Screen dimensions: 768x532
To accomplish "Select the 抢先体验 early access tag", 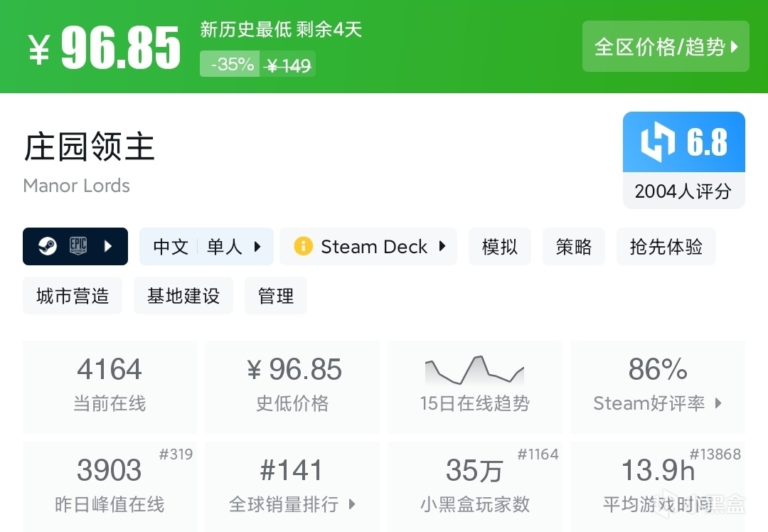I will click(666, 247).
